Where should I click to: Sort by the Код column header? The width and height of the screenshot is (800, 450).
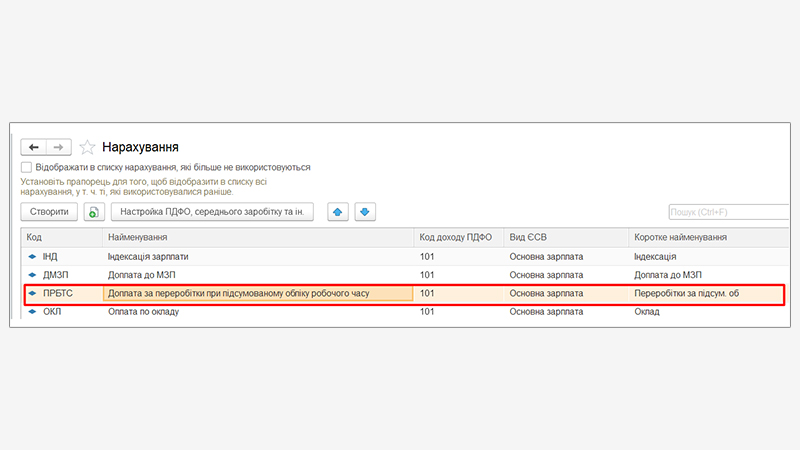pyautogui.click(x=60, y=238)
